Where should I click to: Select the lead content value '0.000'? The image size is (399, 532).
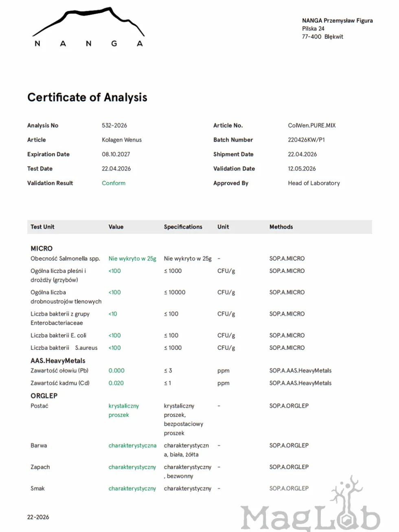[116, 371]
